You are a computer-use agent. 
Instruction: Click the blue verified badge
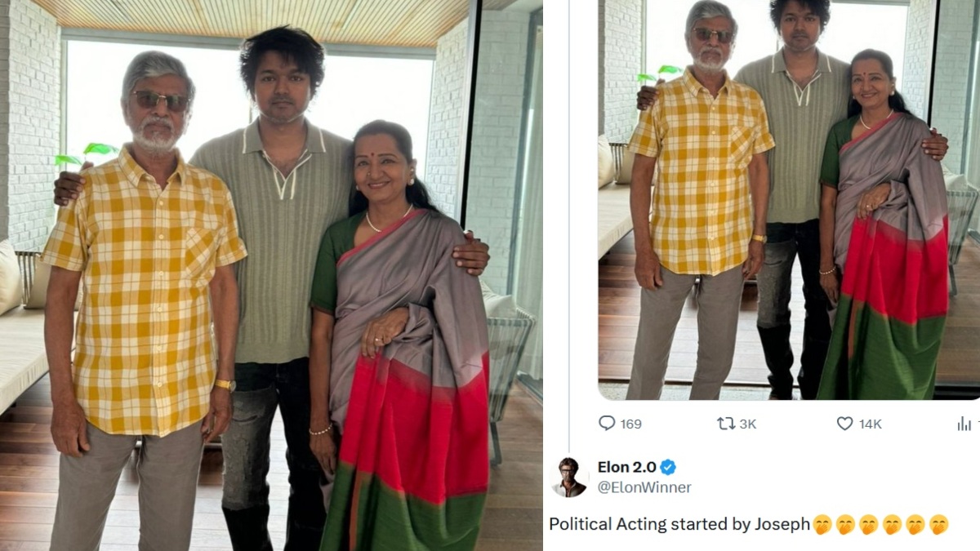pyautogui.click(x=668, y=468)
